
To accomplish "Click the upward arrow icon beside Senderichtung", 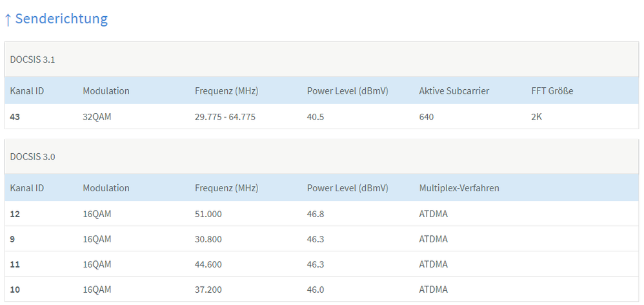I will (8, 19).
